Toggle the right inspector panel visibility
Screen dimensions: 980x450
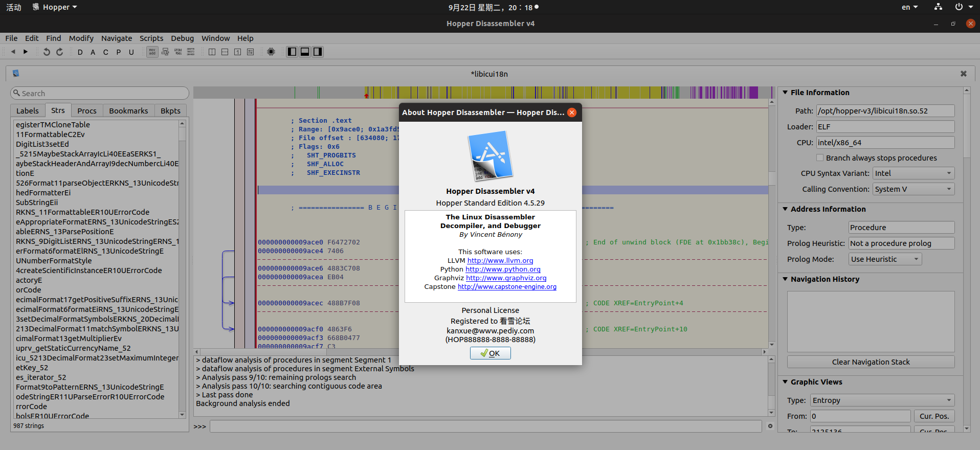[318, 52]
